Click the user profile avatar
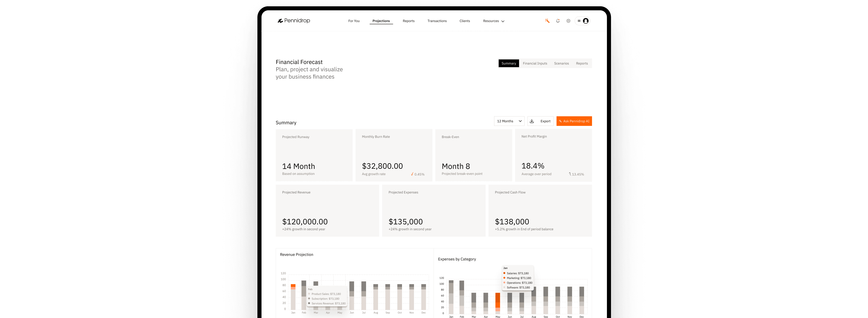The image size is (868, 318). point(586,21)
